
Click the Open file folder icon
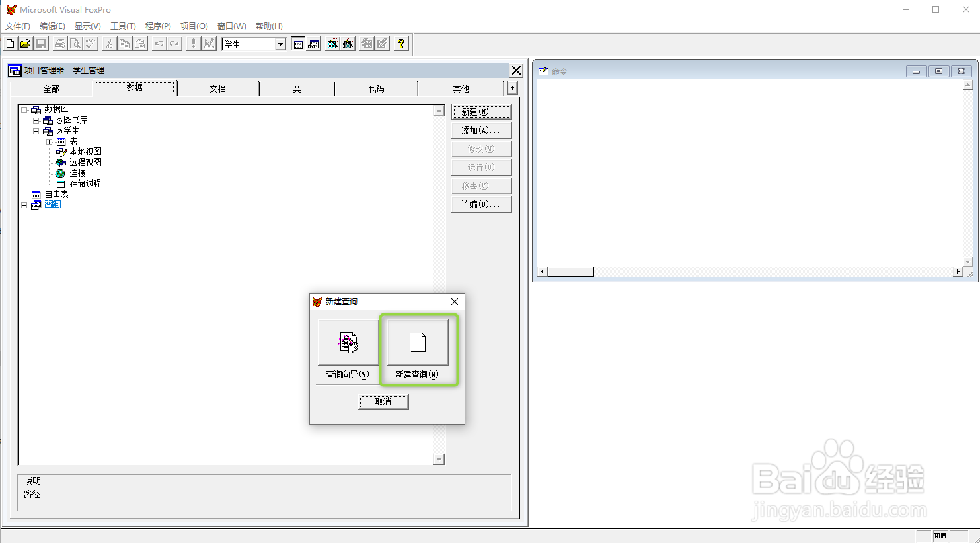pyautogui.click(x=25, y=44)
